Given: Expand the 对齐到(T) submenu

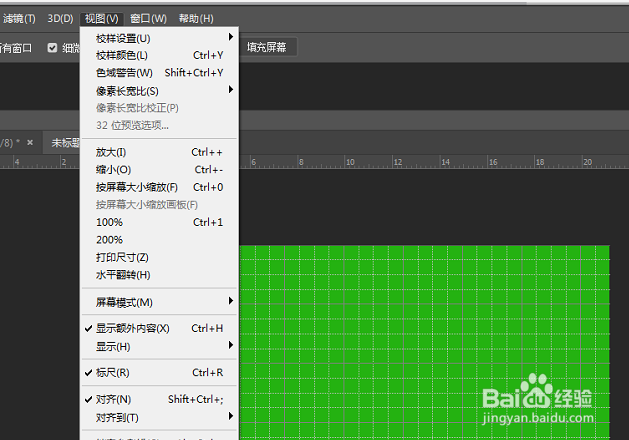Looking at the screenshot, I should pos(159,418).
